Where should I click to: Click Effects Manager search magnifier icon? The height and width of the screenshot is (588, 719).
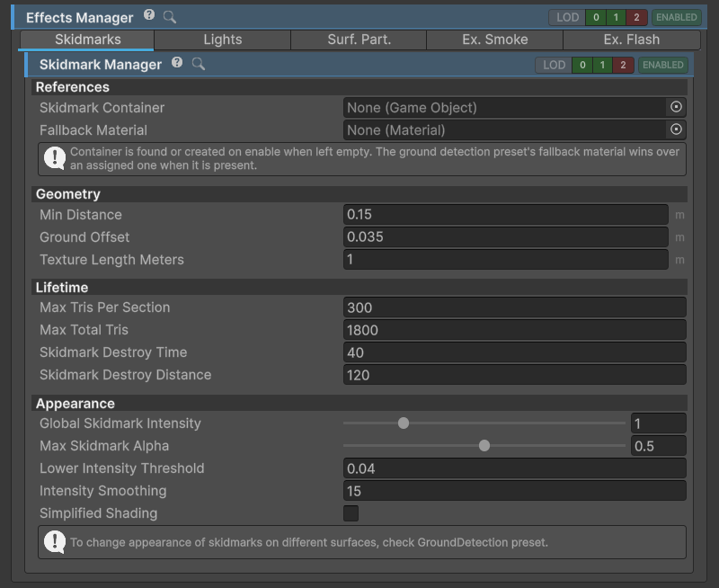pos(170,17)
